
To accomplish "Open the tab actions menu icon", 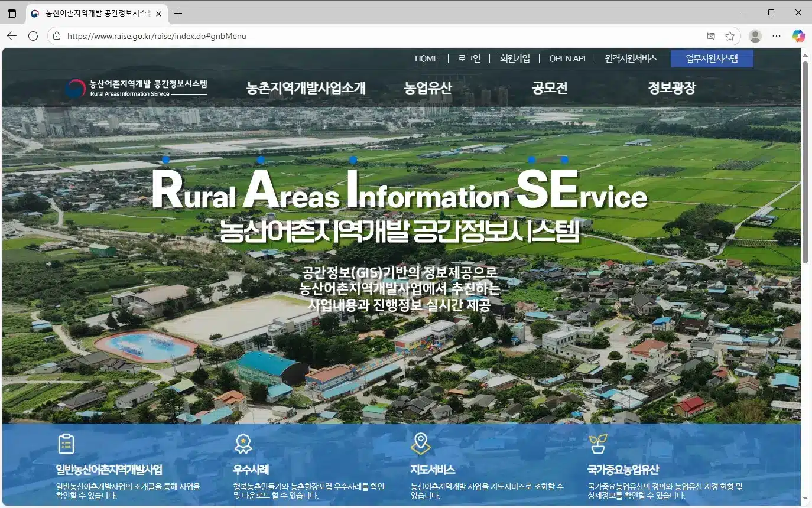I will [x=12, y=13].
